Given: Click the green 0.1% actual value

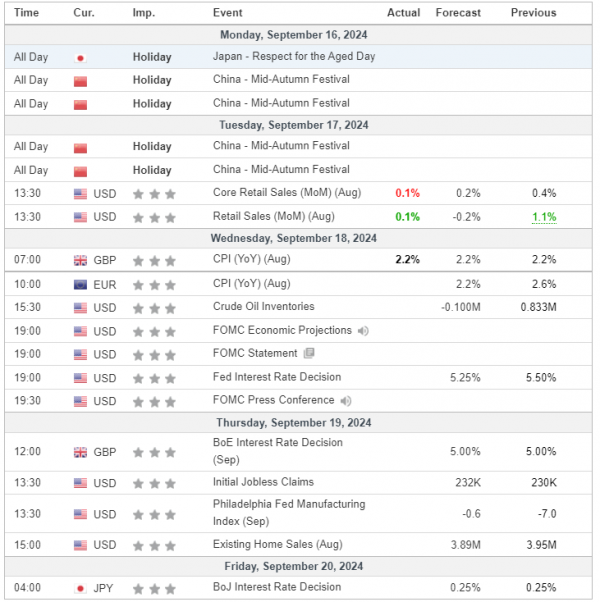Looking at the screenshot, I should click(x=407, y=217).
